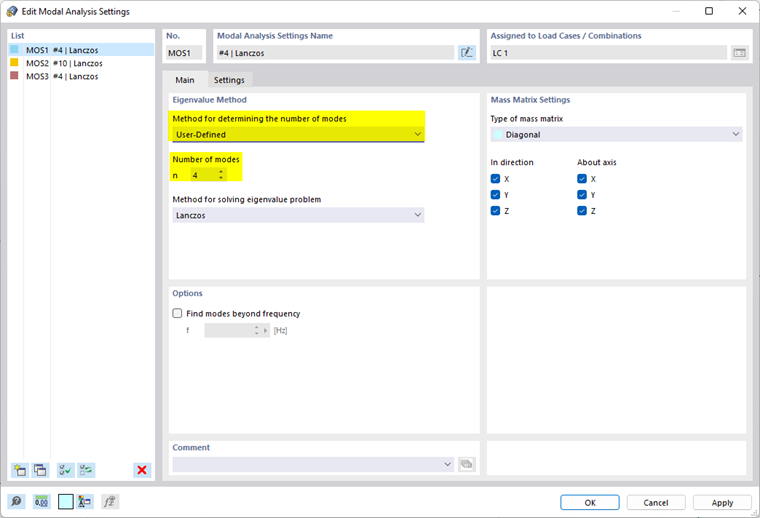Click the [Hz] unit label
Image resolution: width=760 pixels, height=518 pixels.
(x=280, y=330)
